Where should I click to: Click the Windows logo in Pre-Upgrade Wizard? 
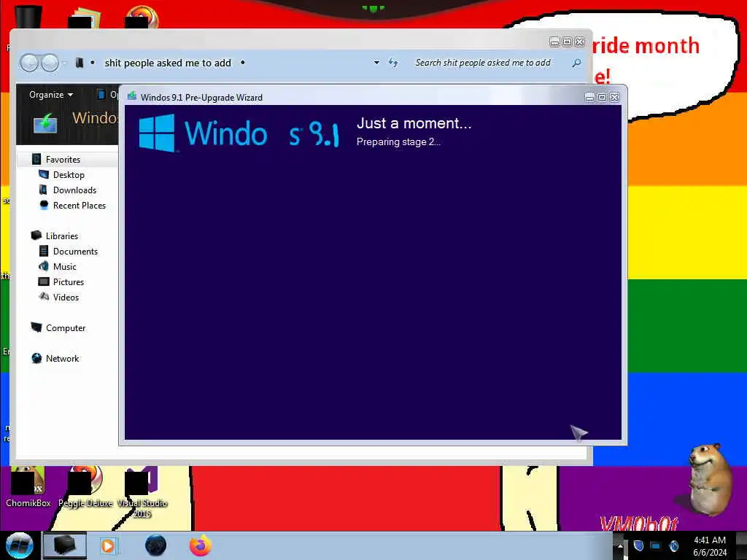click(157, 133)
